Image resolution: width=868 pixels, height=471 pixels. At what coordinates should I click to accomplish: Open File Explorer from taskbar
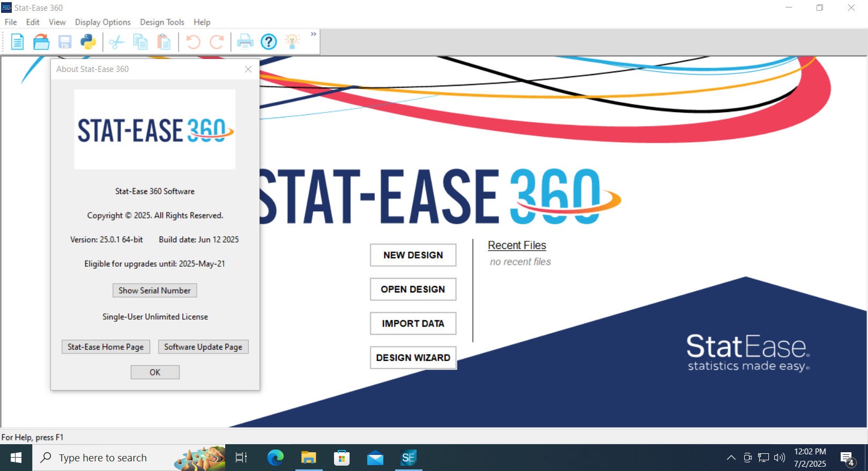pos(308,458)
